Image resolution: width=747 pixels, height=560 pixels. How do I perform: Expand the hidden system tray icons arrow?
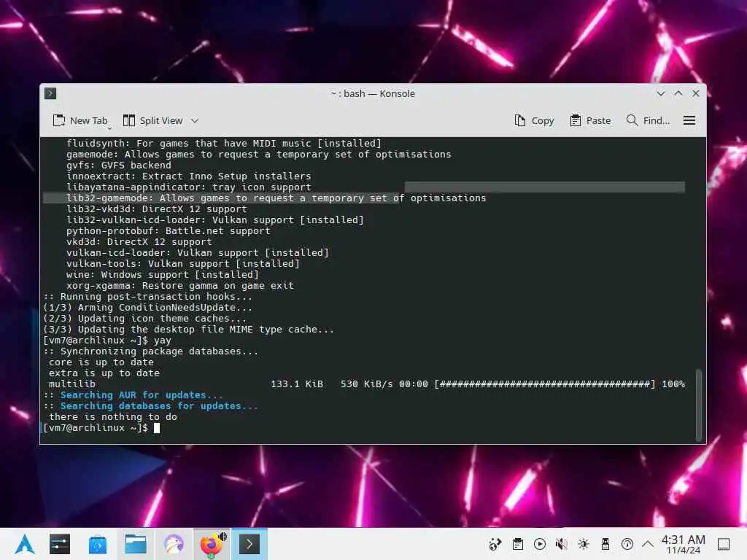coord(648,544)
